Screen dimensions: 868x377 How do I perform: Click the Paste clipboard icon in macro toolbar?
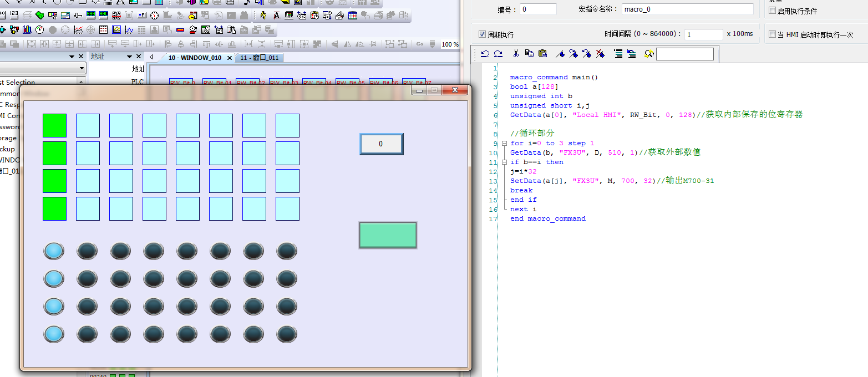point(542,54)
